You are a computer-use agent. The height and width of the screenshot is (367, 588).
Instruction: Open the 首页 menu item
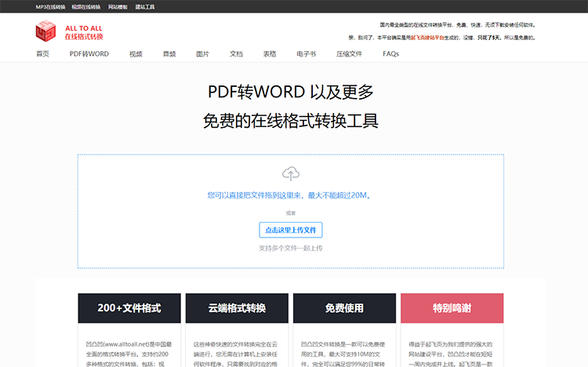pyautogui.click(x=42, y=54)
